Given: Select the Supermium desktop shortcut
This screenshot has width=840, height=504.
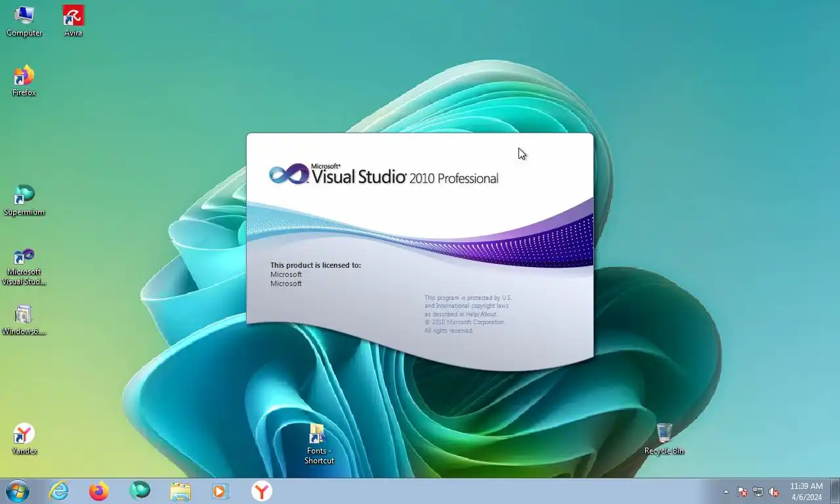Looking at the screenshot, I should [24, 200].
